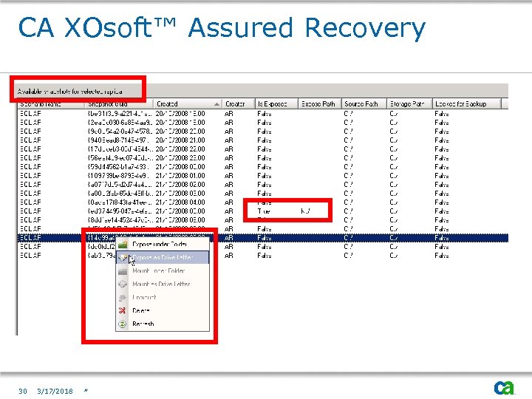Click the gray drive icon beside Mount as Drive Letter
This screenshot has height=399, width=532.
coord(123,284)
